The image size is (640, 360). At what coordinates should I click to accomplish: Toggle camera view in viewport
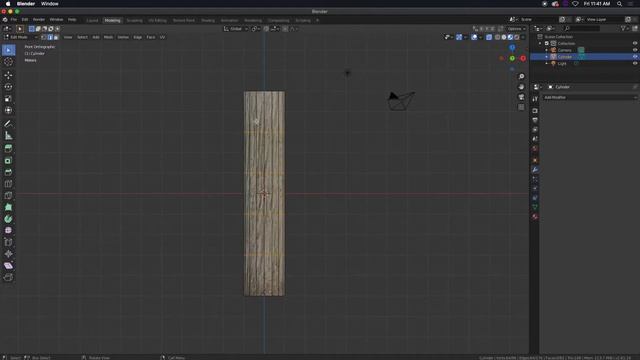[x=521, y=97]
